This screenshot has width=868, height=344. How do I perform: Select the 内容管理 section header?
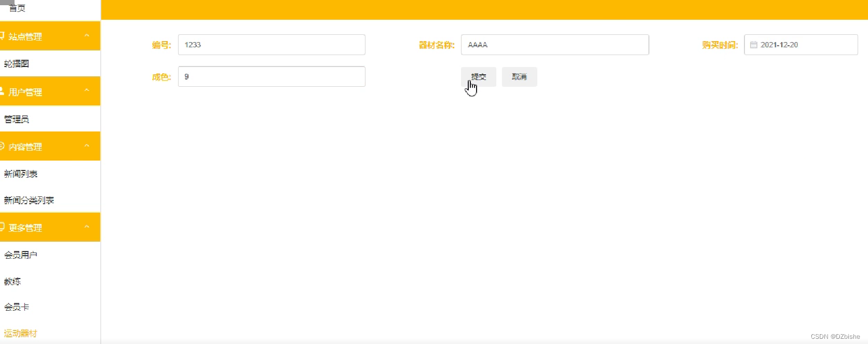click(50, 146)
